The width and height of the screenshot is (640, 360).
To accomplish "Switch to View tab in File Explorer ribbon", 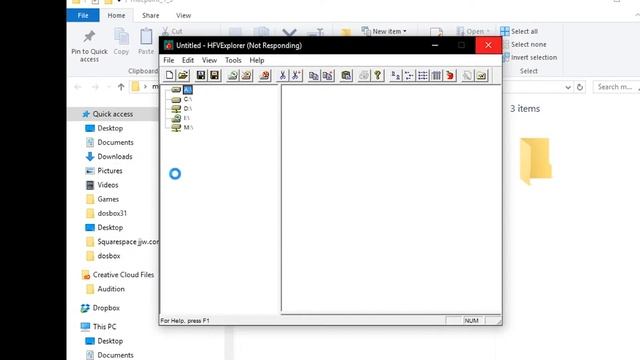I will (183, 16).
